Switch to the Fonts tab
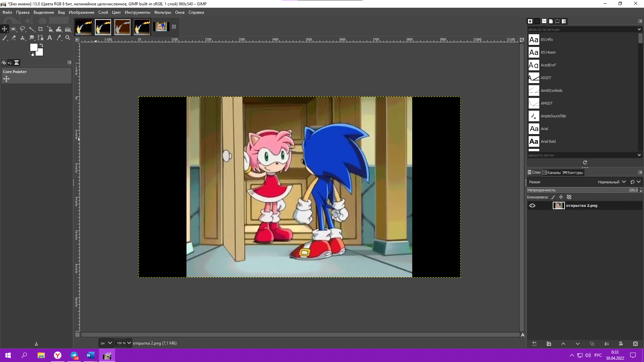This screenshot has width=644, height=362. 544,21
